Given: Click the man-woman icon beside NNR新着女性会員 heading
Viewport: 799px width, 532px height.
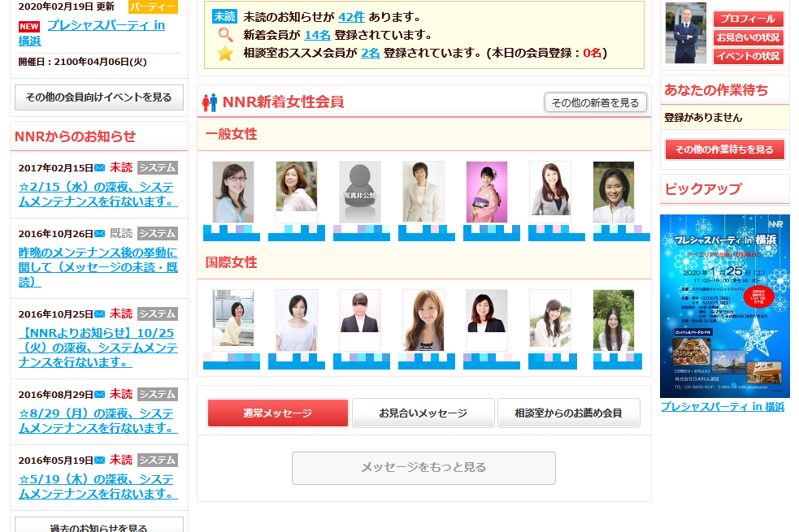Looking at the screenshot, I should point(210,102).
